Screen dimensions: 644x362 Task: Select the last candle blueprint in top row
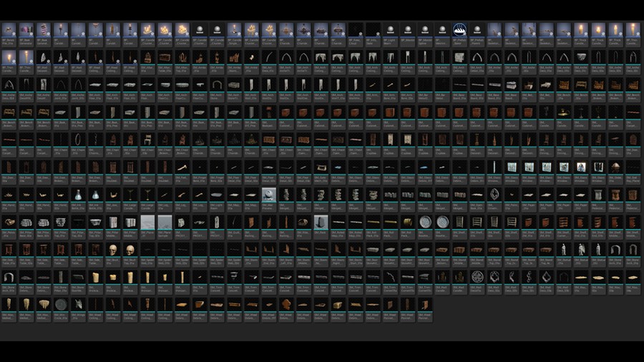[633, 30]
